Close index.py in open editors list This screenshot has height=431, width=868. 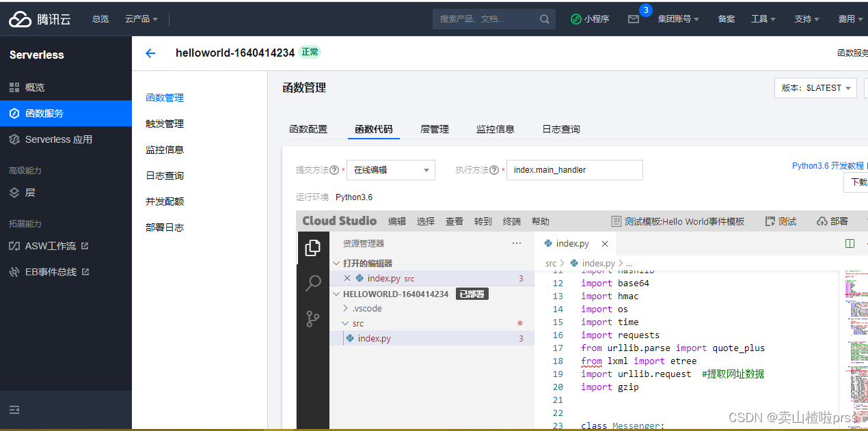(347, 278)
